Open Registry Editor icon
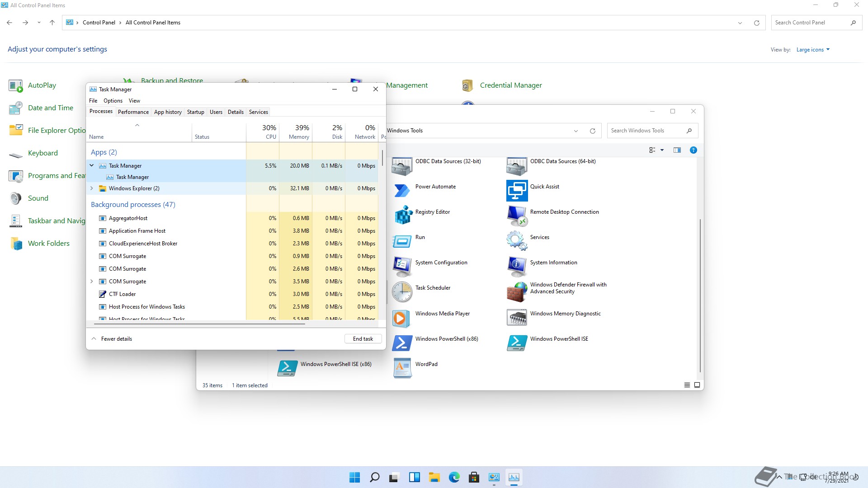The height and width of the screenshot is (488, 868). click(x=403, y=215)
